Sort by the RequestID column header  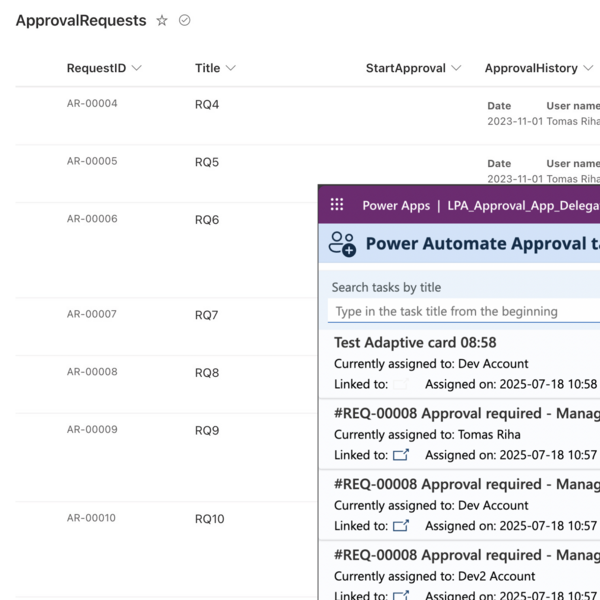96,68
